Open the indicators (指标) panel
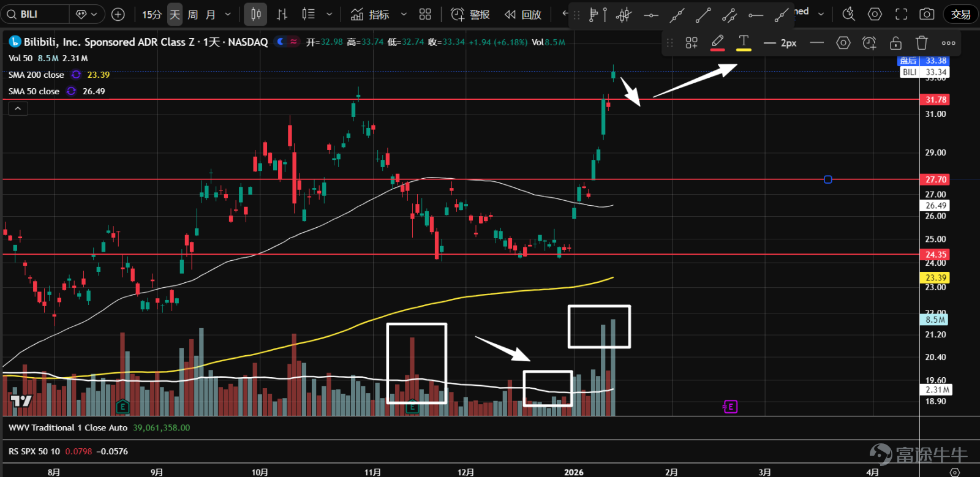Image resolution: width=980 pixels, height=477 pixels. (370, 14)
